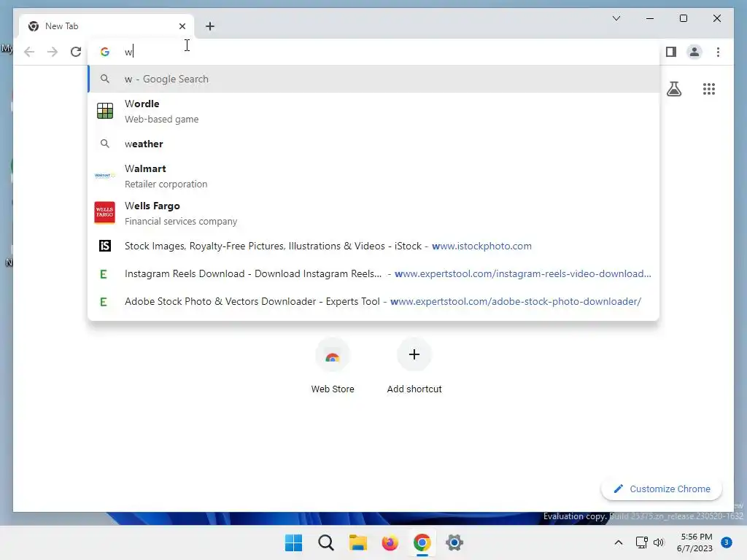
Task: Select the 'w - Google Search' suggestion
Action: 374,79
